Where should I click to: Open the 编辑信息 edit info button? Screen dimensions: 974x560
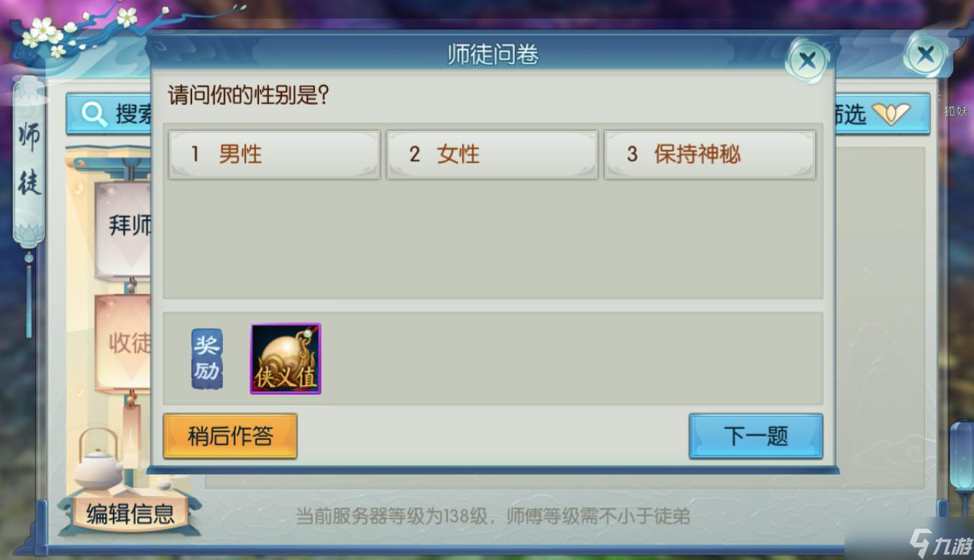click(x=130, y=513)
